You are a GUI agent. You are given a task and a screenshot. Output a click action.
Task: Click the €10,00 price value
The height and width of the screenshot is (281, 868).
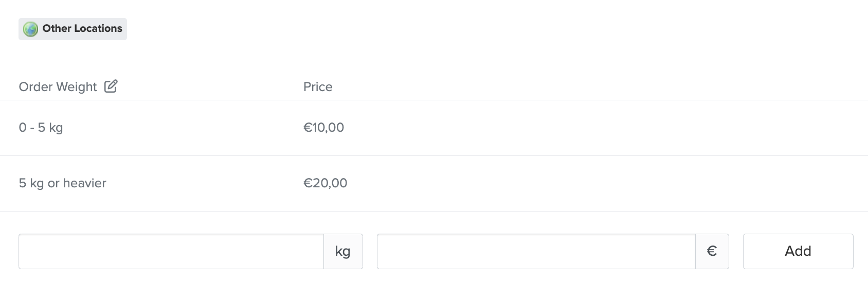323,128
